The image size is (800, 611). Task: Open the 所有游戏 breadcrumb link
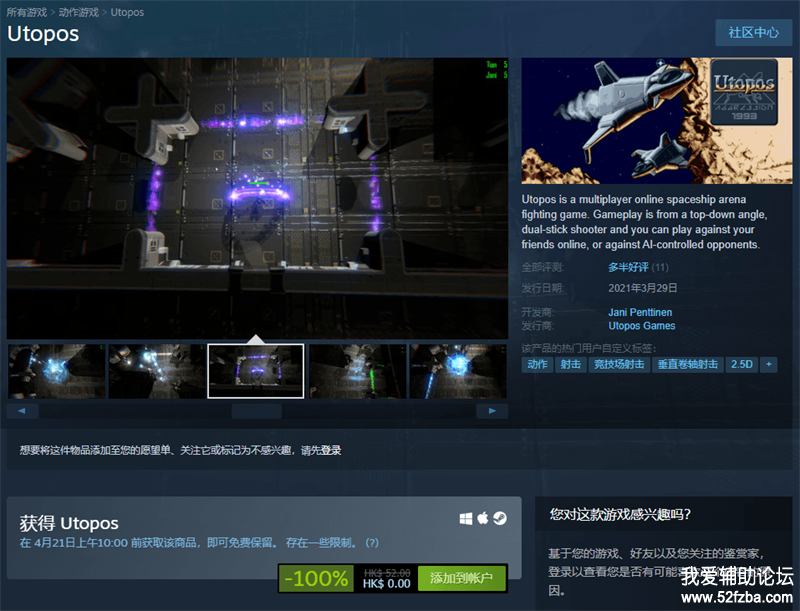[27, 12]
